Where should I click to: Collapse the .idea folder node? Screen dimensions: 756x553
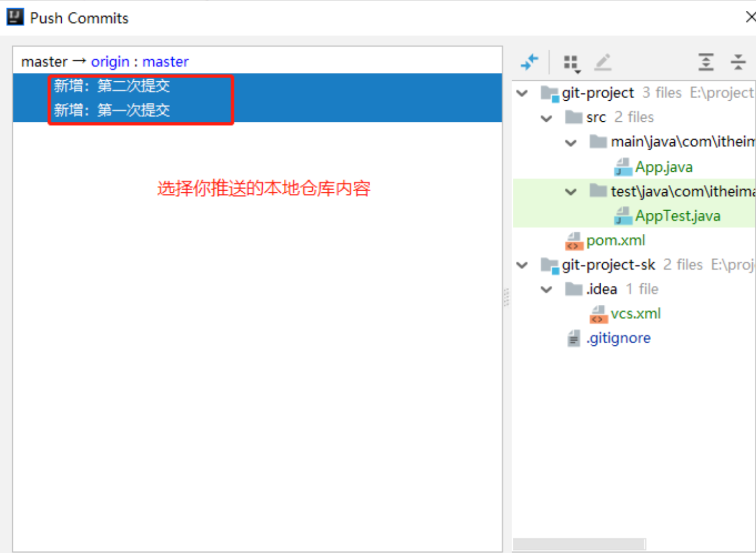pos(547,289)
